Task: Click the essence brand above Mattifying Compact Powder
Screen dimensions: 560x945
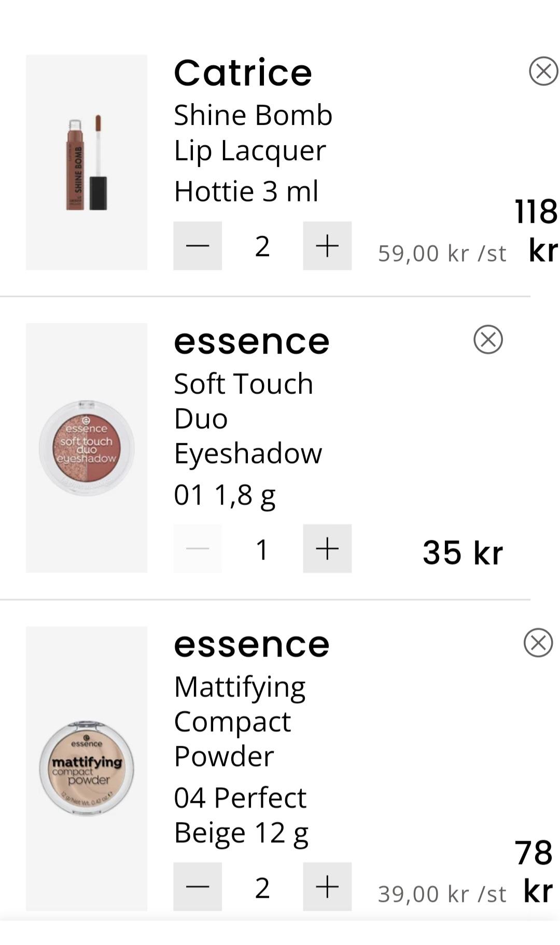Action: click(x=251, y=645)
